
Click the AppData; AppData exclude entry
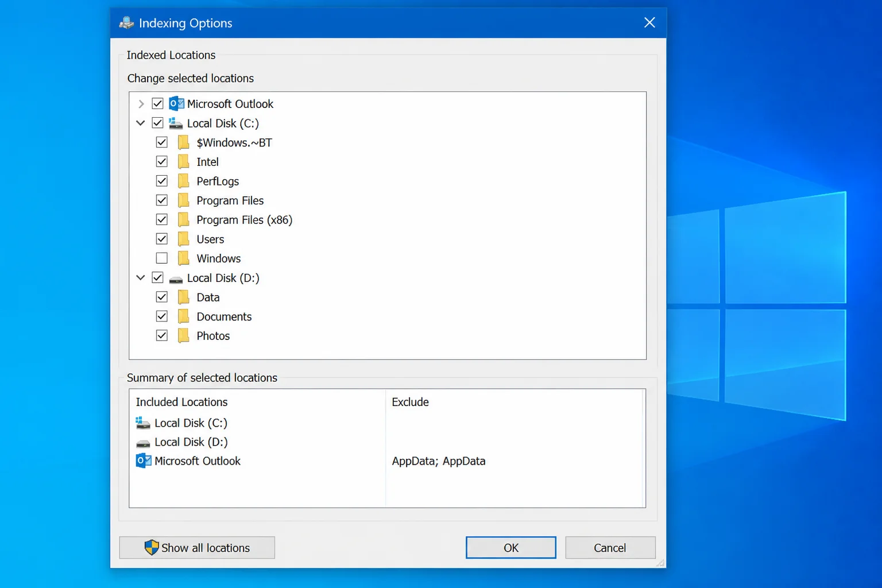(439, 461)
